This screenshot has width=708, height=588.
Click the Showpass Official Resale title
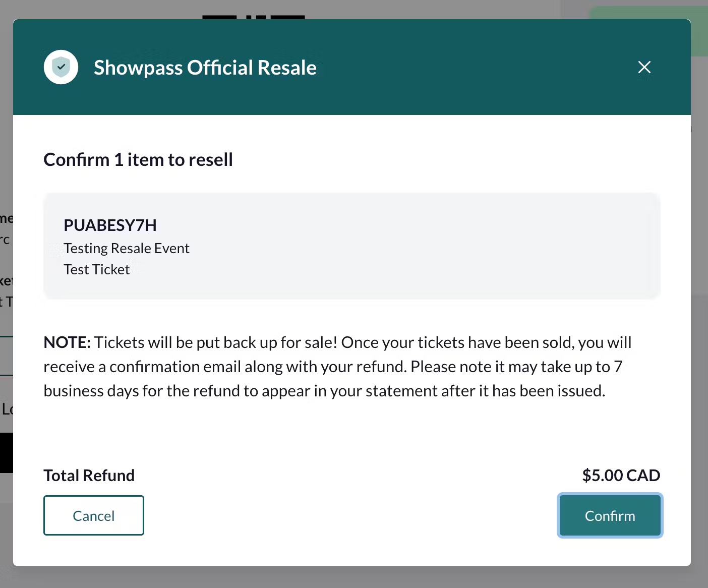point(205,68)
